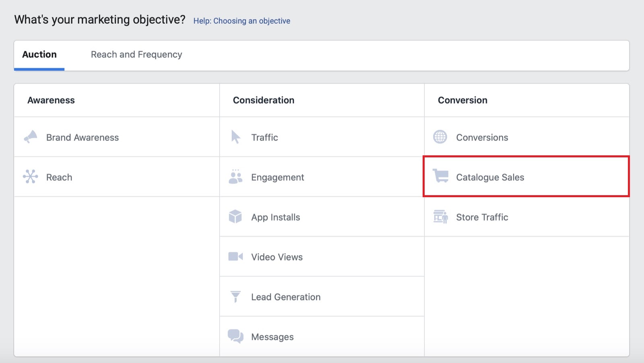The width and height of the screenshot is (644, 363).
Task: Switch to the Reach and Frequency tab
Action: (136, 54)
